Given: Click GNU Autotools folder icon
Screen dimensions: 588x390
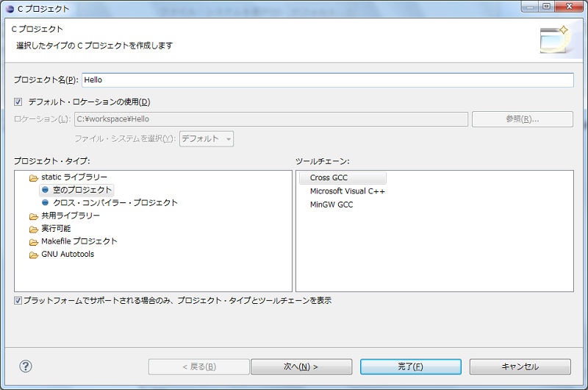Looking at the screenshot, I should coord(34,255).
